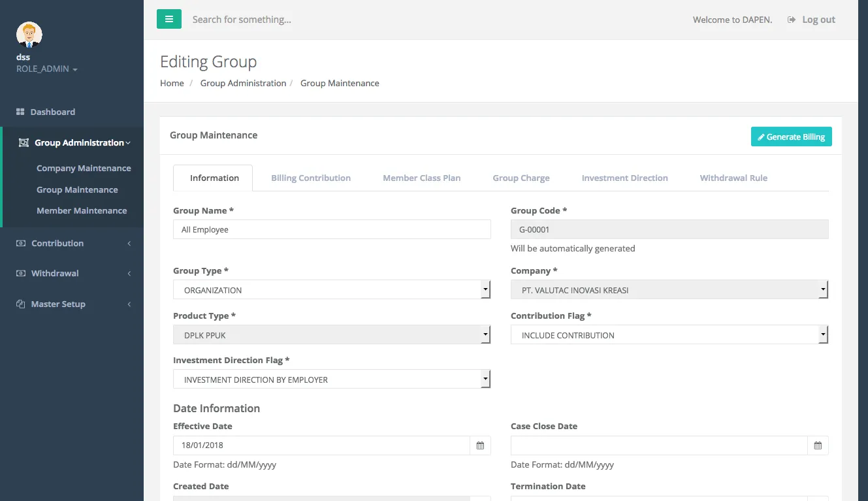This screenshot has height=501, width=868.
Task: Open Member Maintenance in sidebar
Action: 82,210
